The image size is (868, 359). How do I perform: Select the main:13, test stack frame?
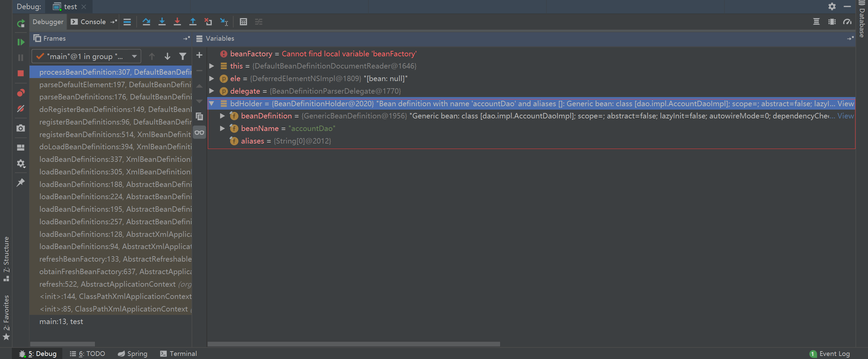pyautogui.click(x=61, y=321)
